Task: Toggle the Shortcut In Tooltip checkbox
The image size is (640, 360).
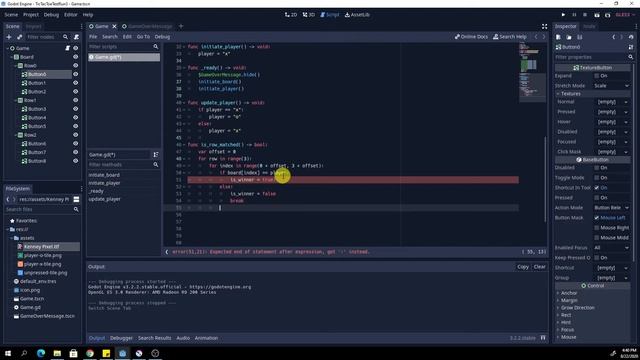Action: [597, 188]
